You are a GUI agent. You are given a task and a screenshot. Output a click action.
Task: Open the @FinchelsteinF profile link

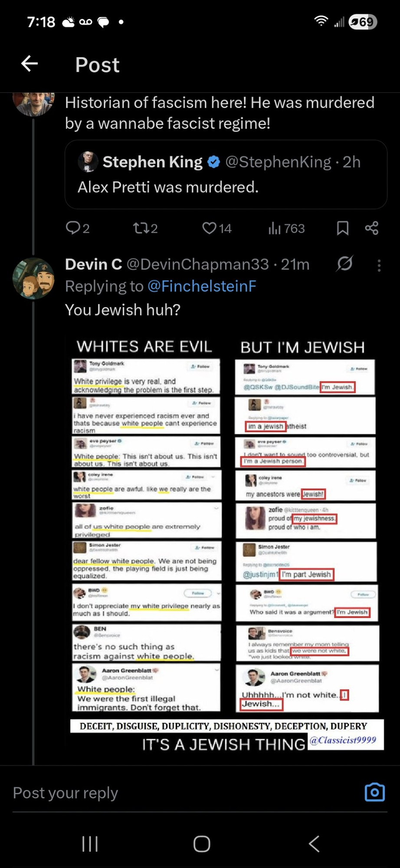coord(202,286)
